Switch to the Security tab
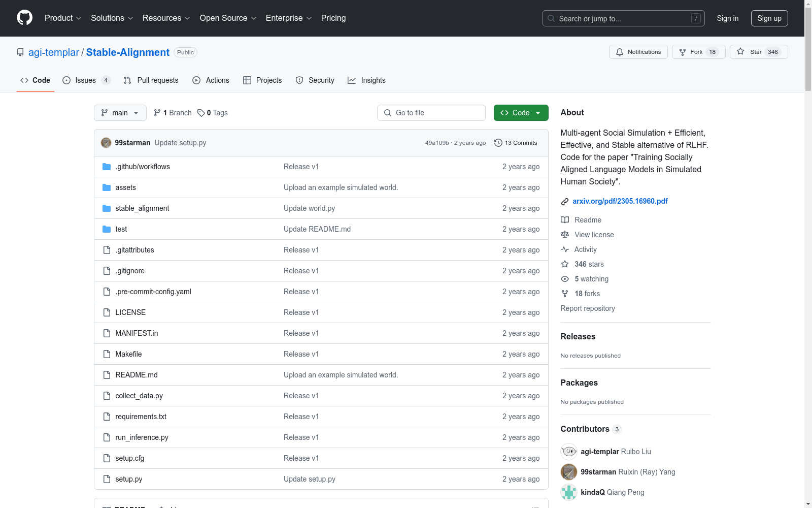Screen dimensions: 812x508 click(315, 80)
